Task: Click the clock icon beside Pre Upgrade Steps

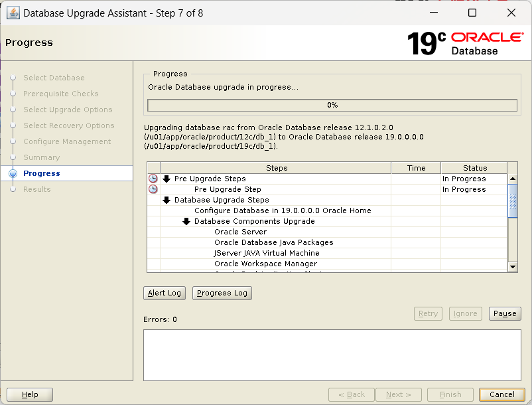Action: click(153, 179)
